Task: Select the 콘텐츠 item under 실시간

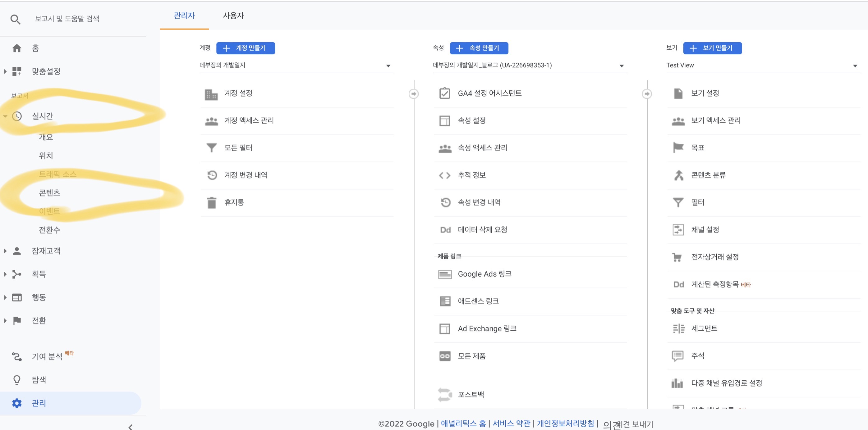Action: coord(49,192)
